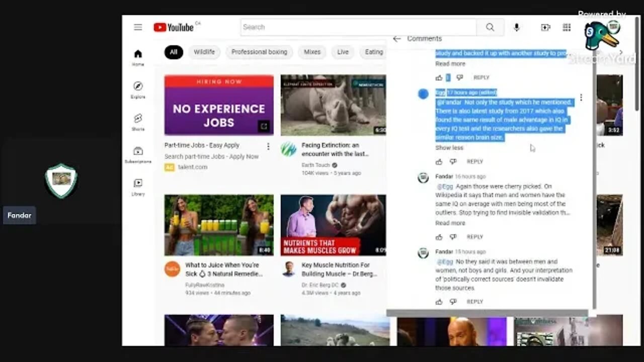The height and width of the screenshot is (362, 644).
Task: Click @Fandar mention in Egg's comment
Action: pyautogui.click(x=449, y=103)
